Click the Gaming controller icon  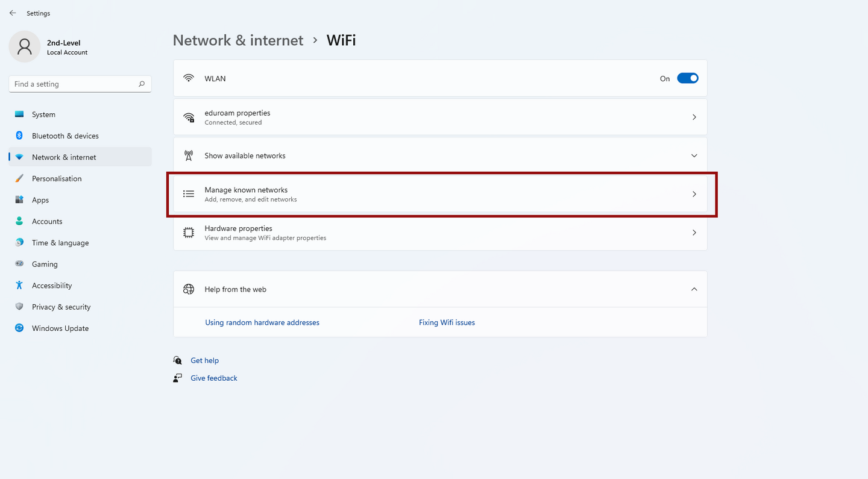(19, 264)
